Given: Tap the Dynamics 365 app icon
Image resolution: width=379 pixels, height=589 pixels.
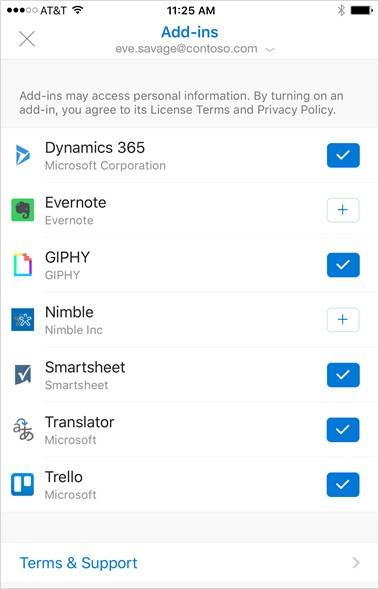Looking at the screenshot, I should [x=23, y=156].
